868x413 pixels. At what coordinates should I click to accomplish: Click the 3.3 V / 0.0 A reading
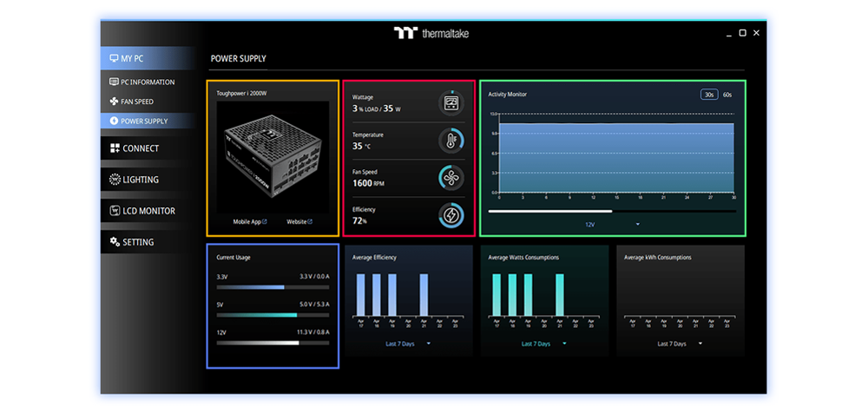coord(314,276)
